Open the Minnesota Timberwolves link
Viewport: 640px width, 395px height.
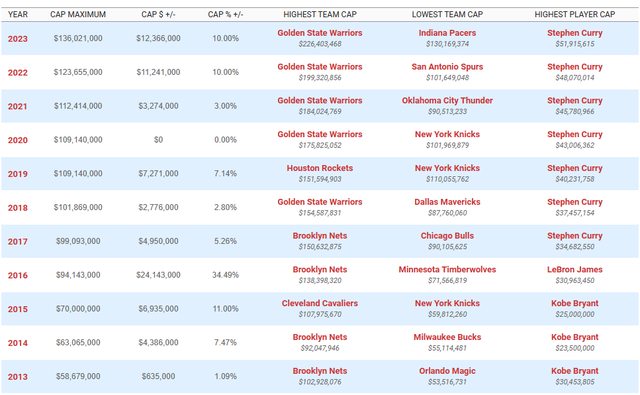click(447, 270)
